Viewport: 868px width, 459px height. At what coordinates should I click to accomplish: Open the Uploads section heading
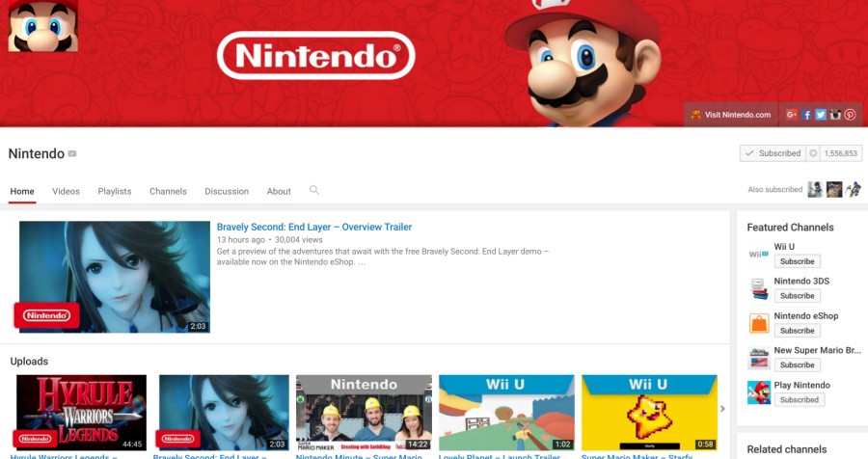29,361
